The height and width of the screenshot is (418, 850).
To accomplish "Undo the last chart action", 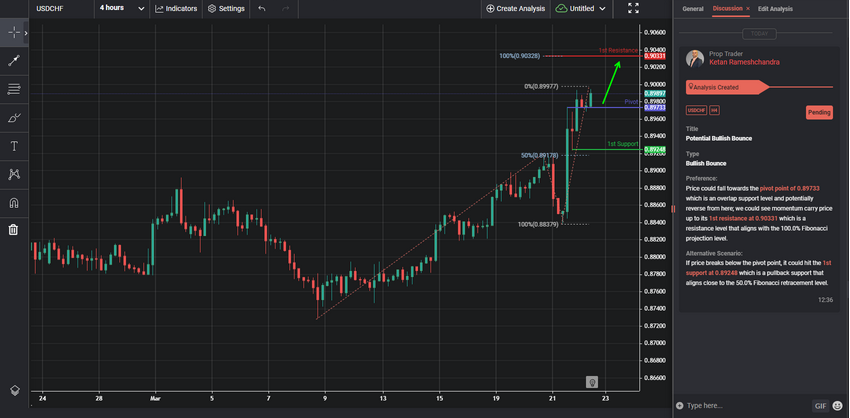I will click(262, 9).
